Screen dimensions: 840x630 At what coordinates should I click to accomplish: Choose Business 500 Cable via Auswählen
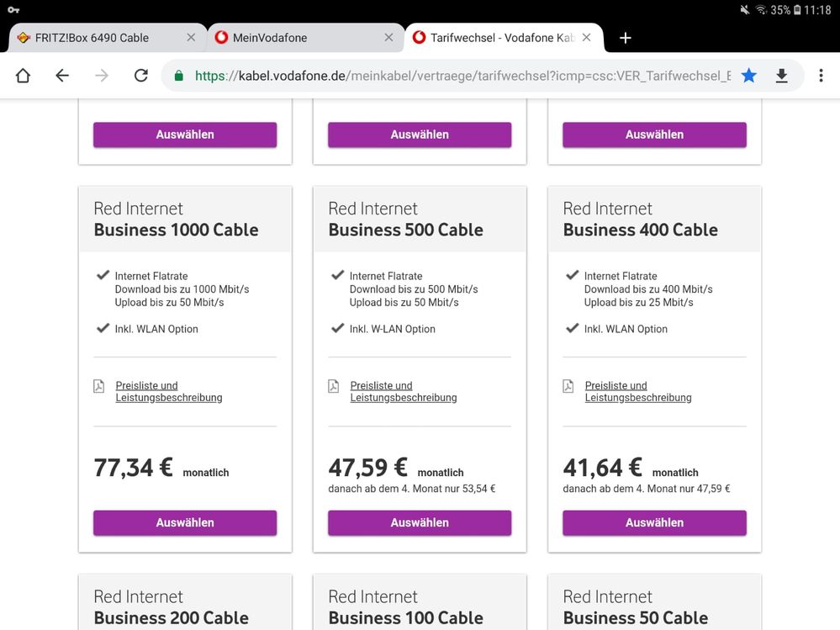pyautogui.click(x=420, y=522)
